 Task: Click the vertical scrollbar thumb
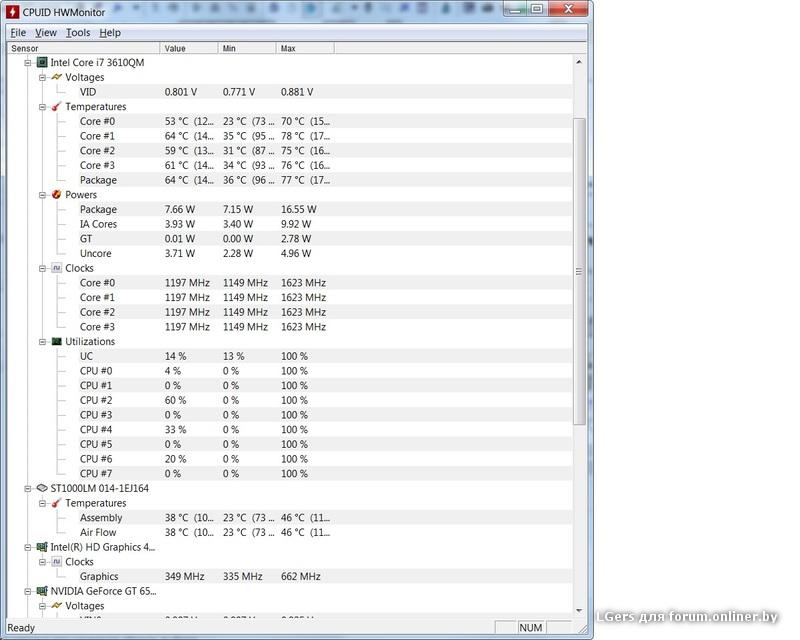[x=579, y=272]
